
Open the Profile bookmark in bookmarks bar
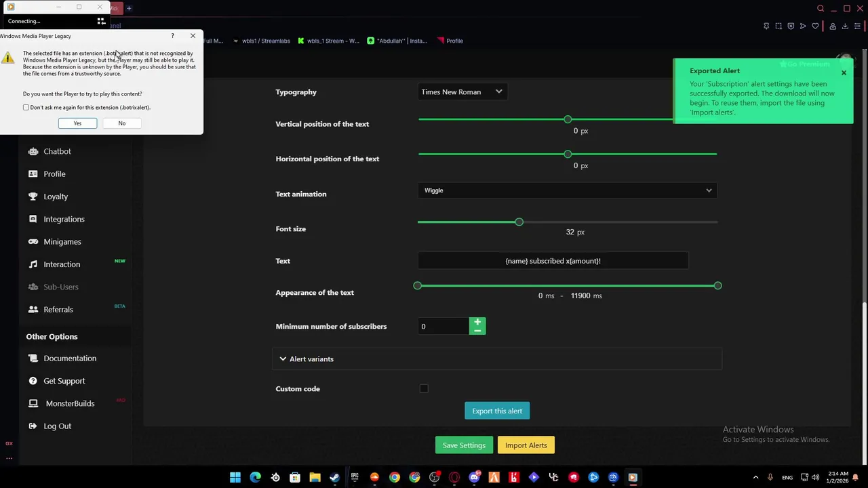pos(450,41)
